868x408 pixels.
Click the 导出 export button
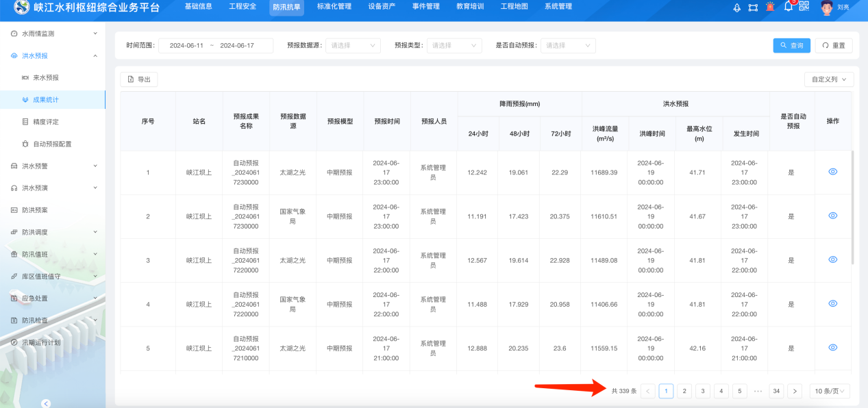click(138, 79)
